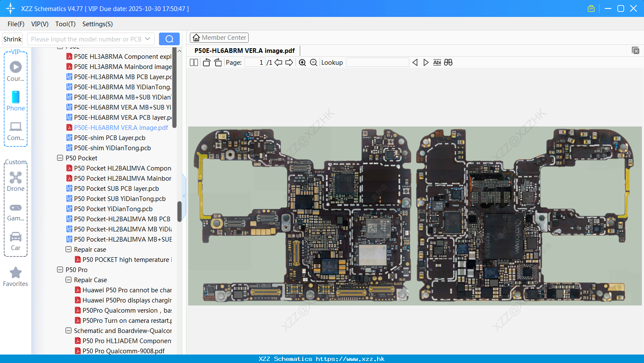Toggle the Abi match-word option
Screen dimensions: 644x363
tap(437, 63)
